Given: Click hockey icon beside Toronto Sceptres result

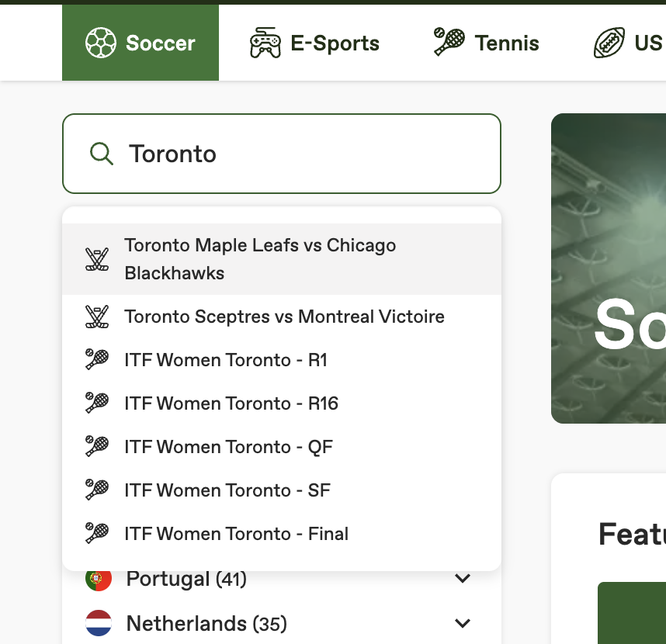Looking at the screenshot, I should tap(97, 317).
